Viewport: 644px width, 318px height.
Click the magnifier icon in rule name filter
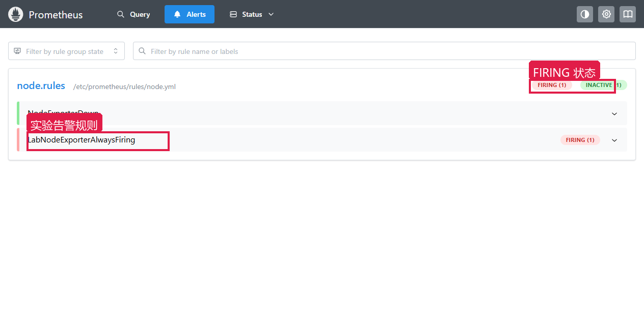142,51
